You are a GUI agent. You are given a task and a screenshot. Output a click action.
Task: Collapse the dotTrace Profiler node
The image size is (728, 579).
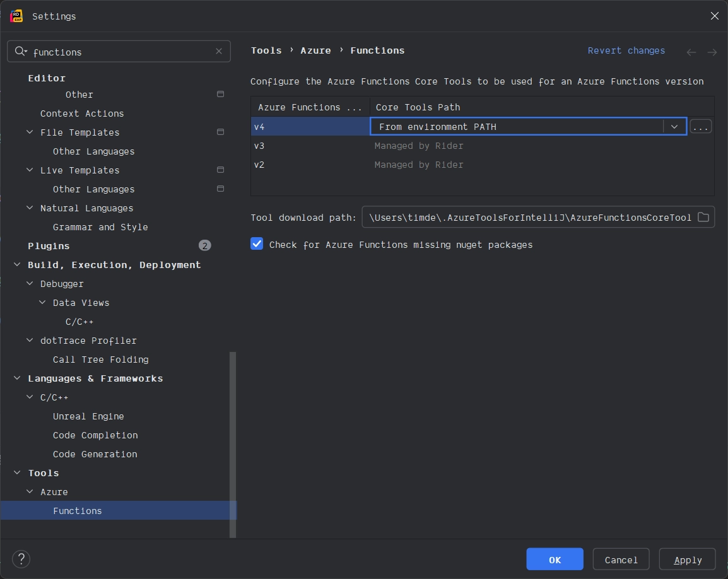pos(30,341)
